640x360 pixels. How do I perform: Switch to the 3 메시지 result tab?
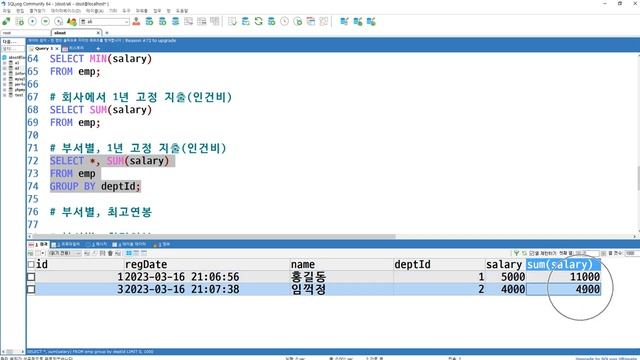click(96, 244)
